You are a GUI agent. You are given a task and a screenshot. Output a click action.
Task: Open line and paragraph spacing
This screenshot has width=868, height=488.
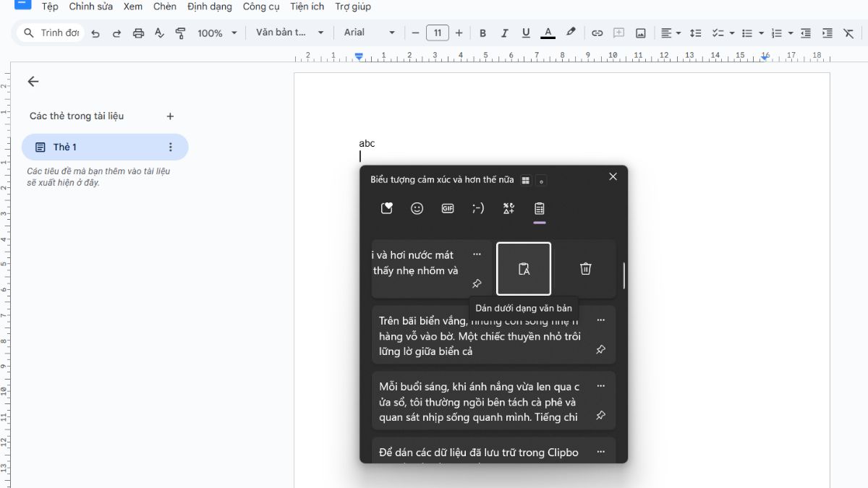point(695,33)
